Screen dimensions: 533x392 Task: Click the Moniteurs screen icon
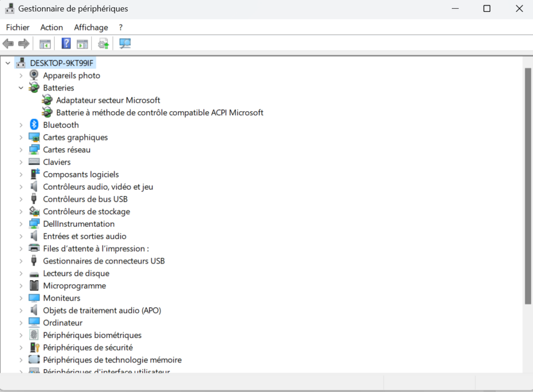tap(34, 298)
